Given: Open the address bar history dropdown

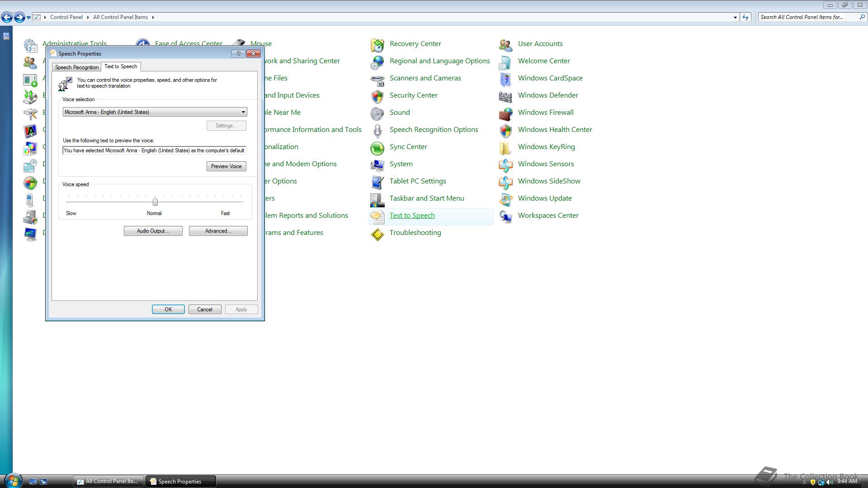Looking at the screenshot, I should tap(735, 17).
